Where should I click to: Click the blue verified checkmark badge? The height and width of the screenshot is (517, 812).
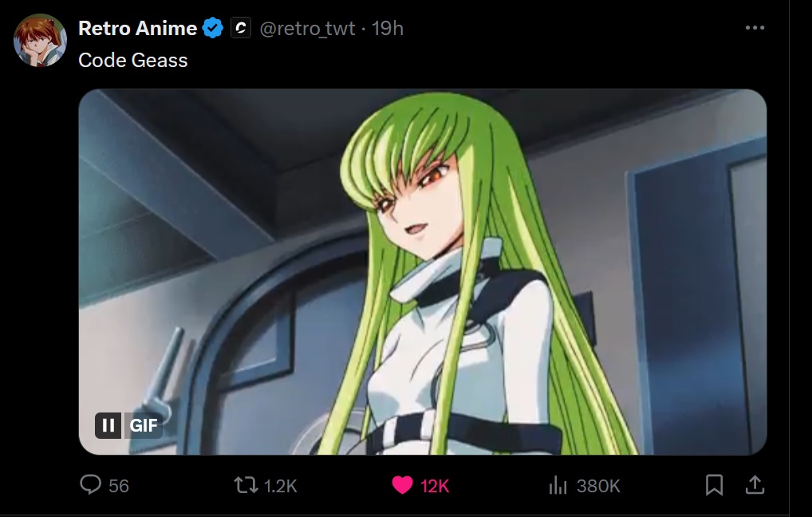pos(213,28)
